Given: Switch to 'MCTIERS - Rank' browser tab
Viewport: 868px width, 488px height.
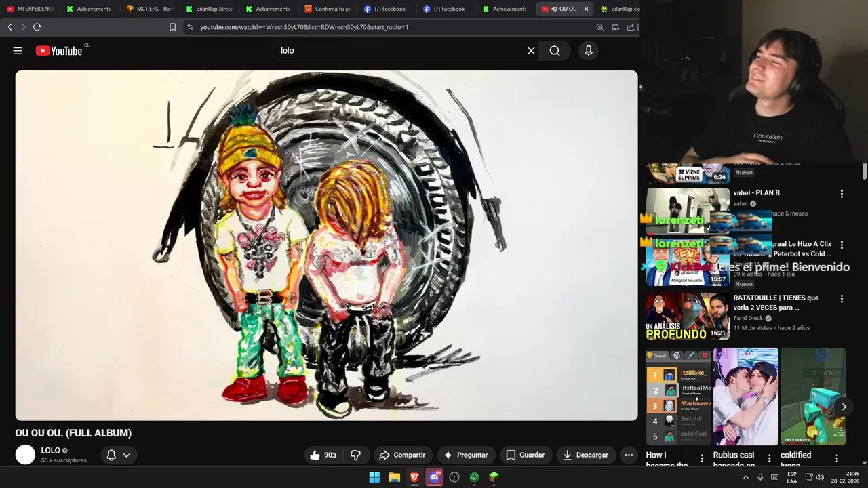Looking at the screenshot, I should [151, 9].
